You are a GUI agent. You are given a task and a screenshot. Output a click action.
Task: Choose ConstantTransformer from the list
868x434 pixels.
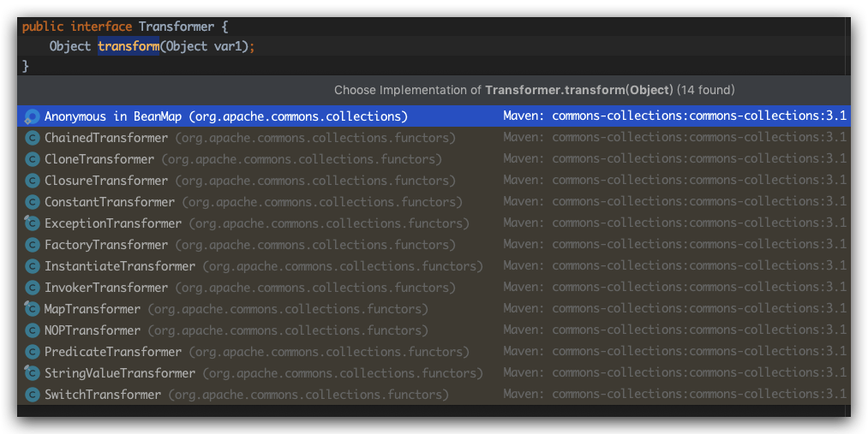pyautogui.click(x=110, y=202)
